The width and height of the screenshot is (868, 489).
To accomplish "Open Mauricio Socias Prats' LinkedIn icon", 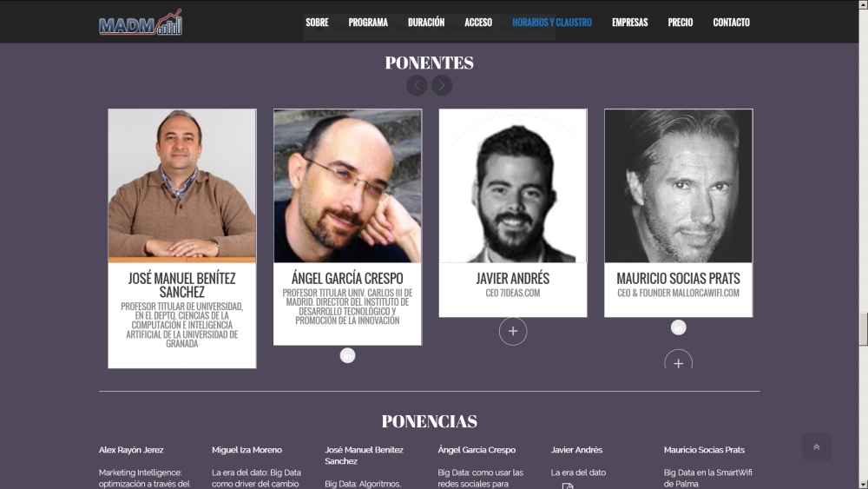I will 678,327.
